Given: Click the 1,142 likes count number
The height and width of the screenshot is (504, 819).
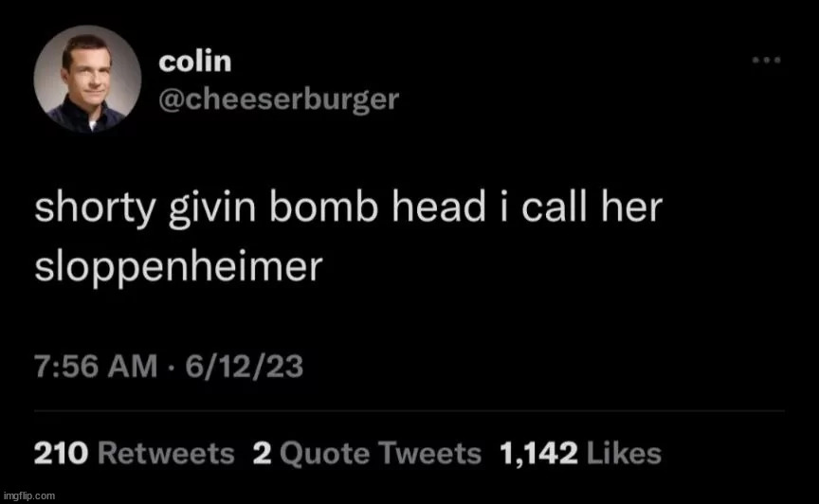Looking at the screenshot, I should click(539, 454).
